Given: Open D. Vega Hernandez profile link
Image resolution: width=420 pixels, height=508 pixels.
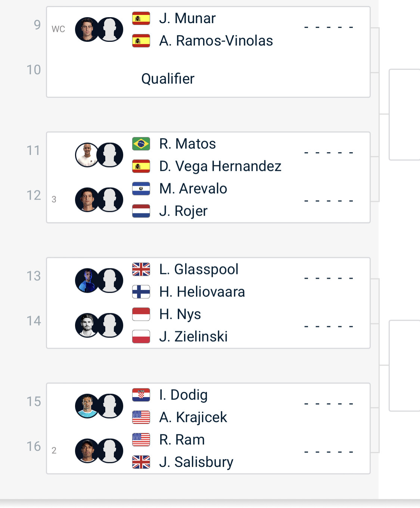Looking at the screenshot, I should tap(220, 166).
